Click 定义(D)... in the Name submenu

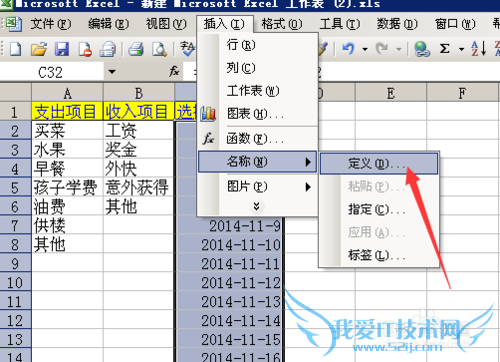pyautogui.click(x=379, y=164)
